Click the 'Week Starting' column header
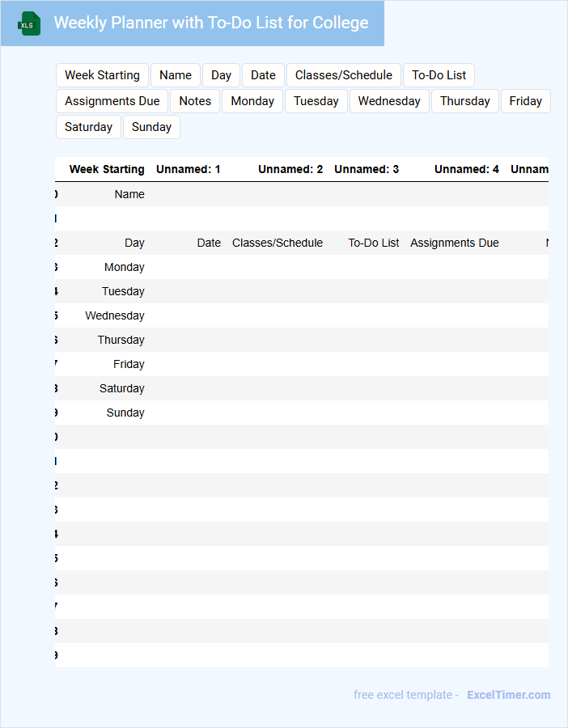The image size is (568, 728). pyautogui.click(x=107, y=170)
